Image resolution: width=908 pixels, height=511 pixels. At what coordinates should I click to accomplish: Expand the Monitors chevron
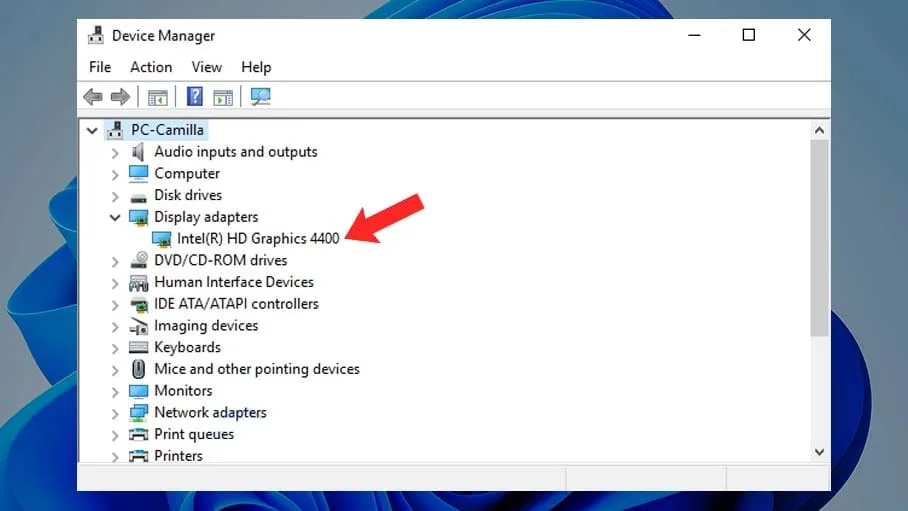tap(115, 392)
